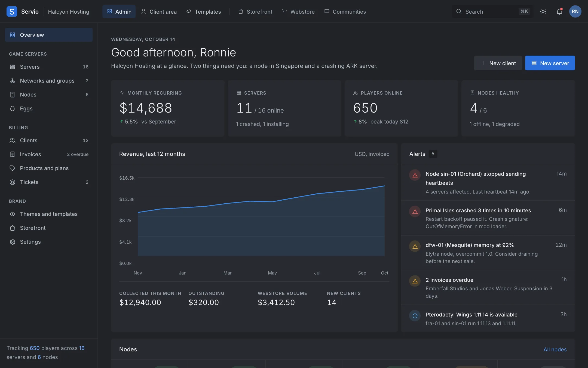Image resolution: width=588 pixels, height=368 pixels.
Task: Open the sidebar Settings label
Action: [x=30, y=242]
